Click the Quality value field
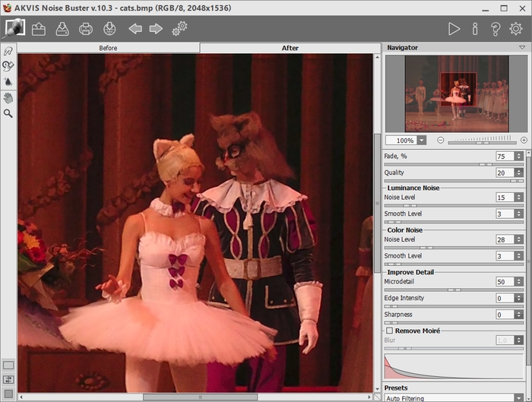 (x=505, y=173)
